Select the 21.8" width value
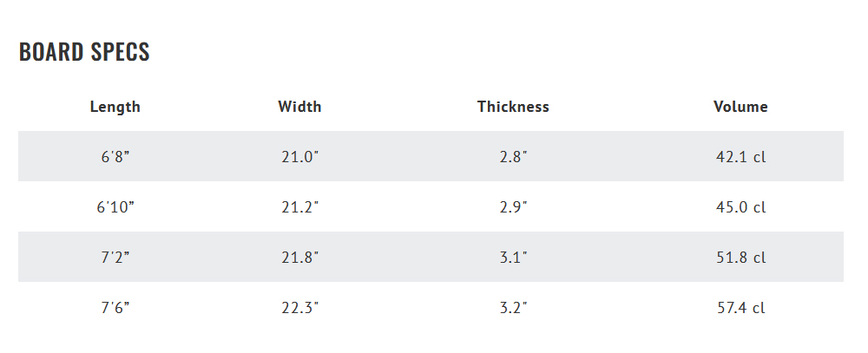 click(x=300, y=258)
